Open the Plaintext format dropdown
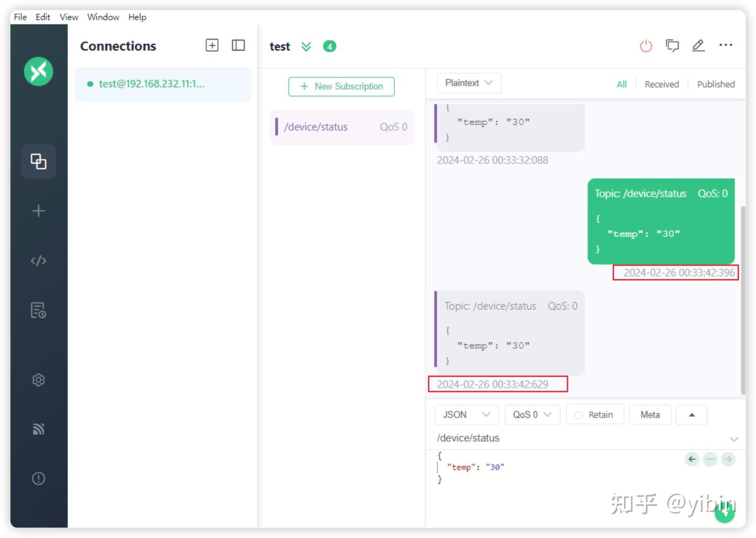The height and width of the screenshot is (538, 756). click(469, 83)
